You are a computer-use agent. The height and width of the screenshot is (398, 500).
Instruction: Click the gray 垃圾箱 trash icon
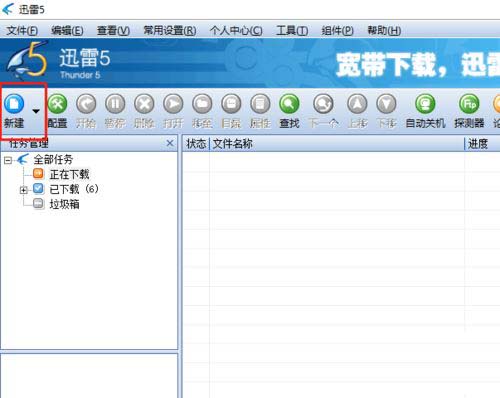tap(38, 203)
